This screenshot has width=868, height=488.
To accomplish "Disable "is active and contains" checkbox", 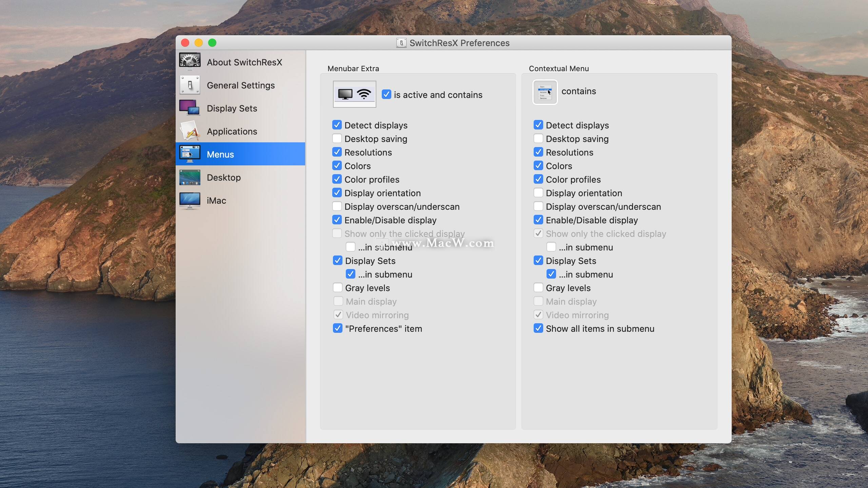I will 386,95.
